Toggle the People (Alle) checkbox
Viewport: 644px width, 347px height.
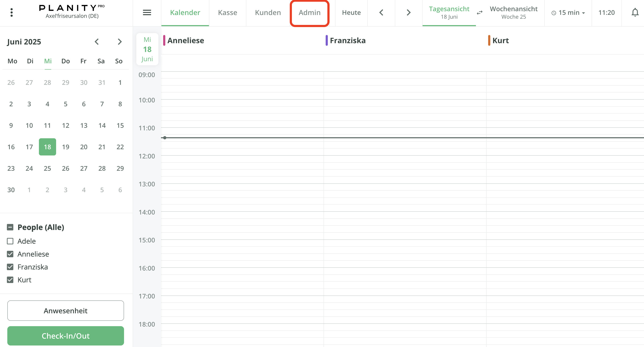point(10,227)
